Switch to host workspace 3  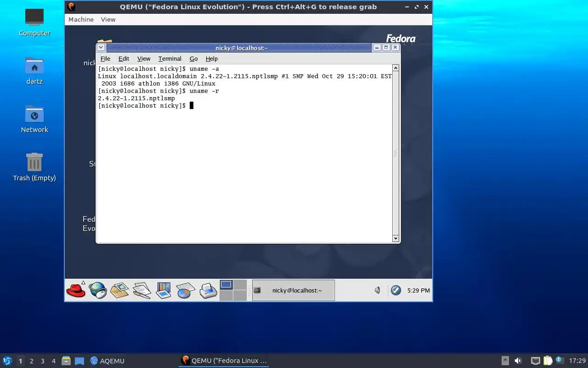(43, 361)
